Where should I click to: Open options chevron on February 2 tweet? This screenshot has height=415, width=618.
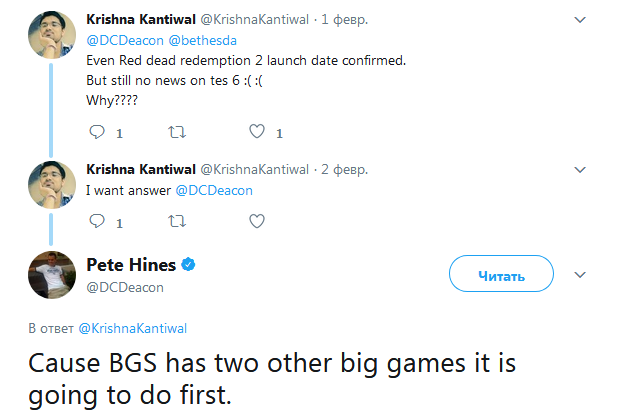(580, 170)
